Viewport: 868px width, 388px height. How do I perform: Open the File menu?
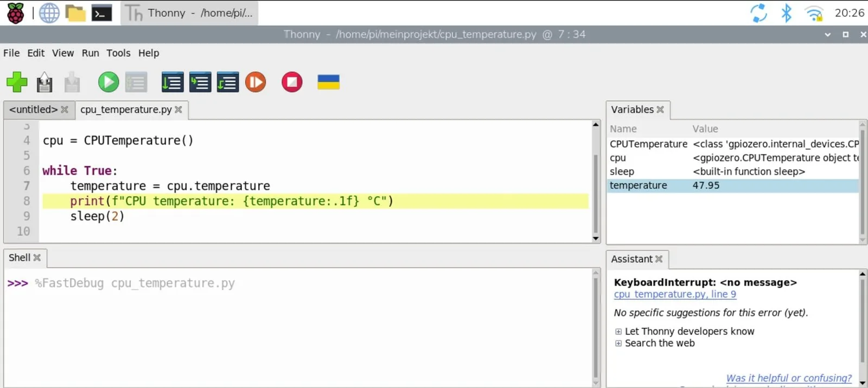(11, 53)
